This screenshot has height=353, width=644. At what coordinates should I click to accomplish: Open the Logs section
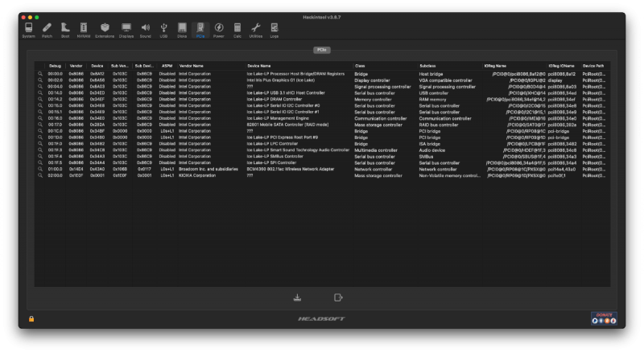[275, 30]
